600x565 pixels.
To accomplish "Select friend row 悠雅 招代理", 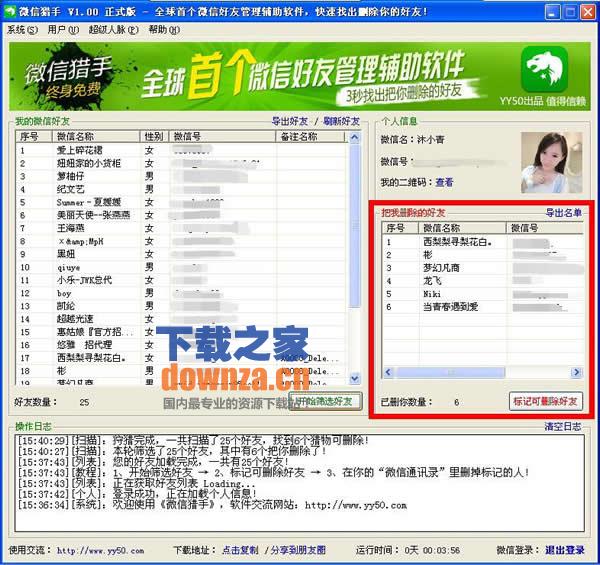I will (x=182, y=345).
